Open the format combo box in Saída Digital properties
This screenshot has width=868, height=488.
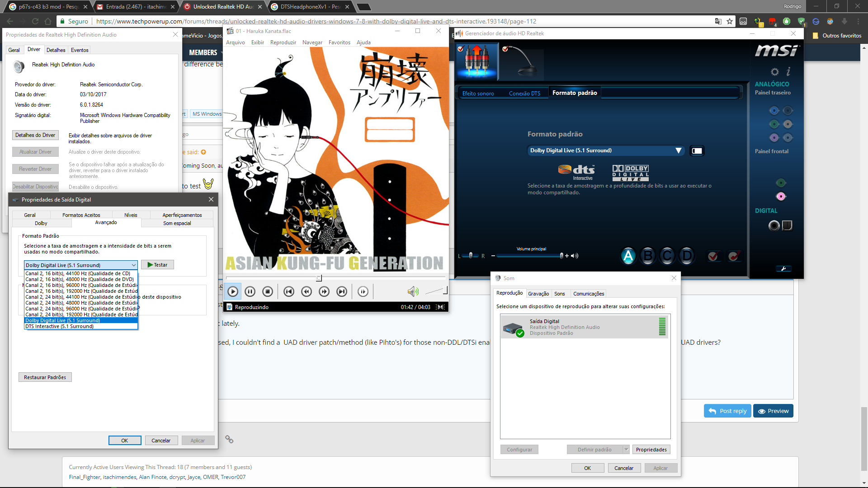click(81, 265)
